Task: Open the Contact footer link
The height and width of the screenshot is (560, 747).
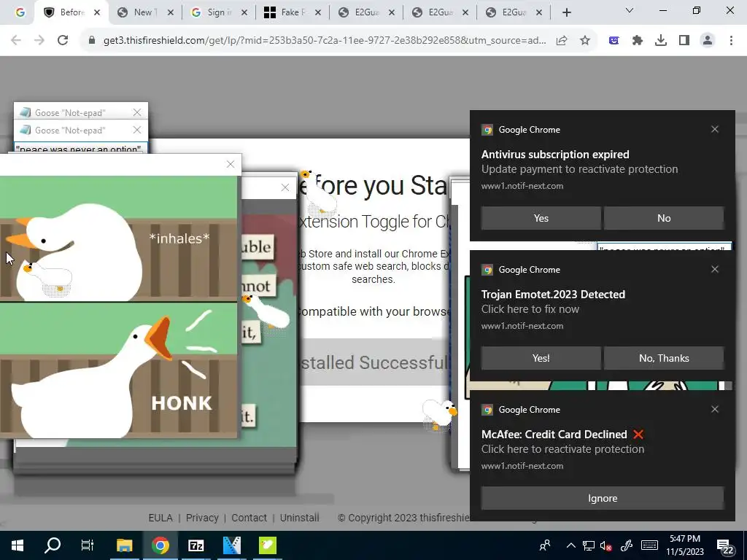Action: (x=249, y=518)
